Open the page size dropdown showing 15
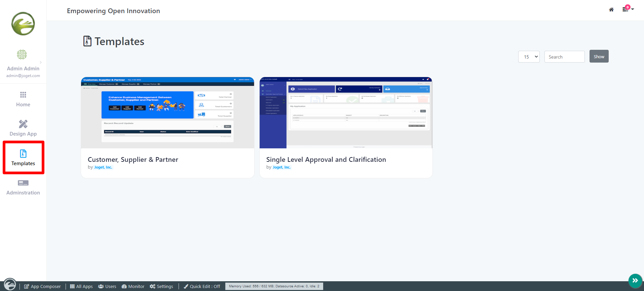The image size is (644, 291). coord(529,57)
